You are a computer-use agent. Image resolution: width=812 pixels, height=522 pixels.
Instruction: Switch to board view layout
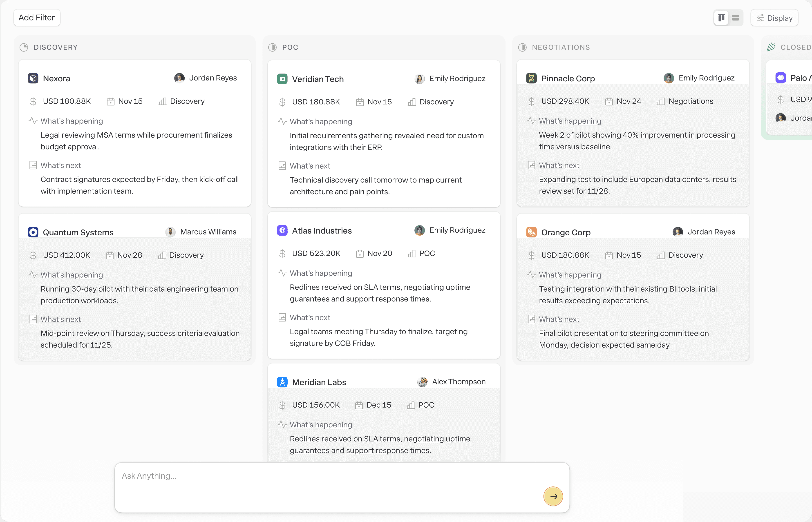click(721, 18)
